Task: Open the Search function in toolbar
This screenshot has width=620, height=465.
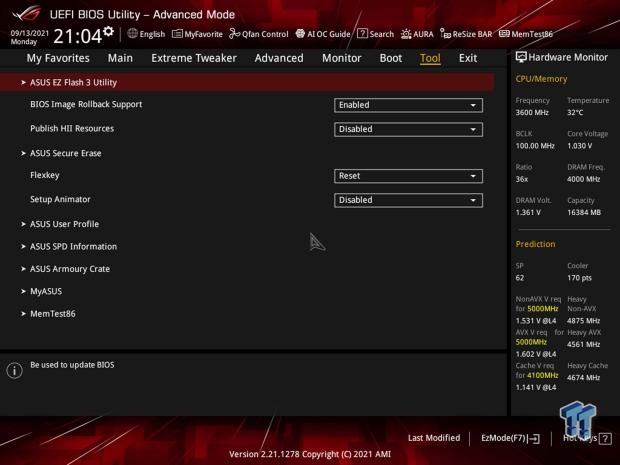Action: (x=376, y=34)
